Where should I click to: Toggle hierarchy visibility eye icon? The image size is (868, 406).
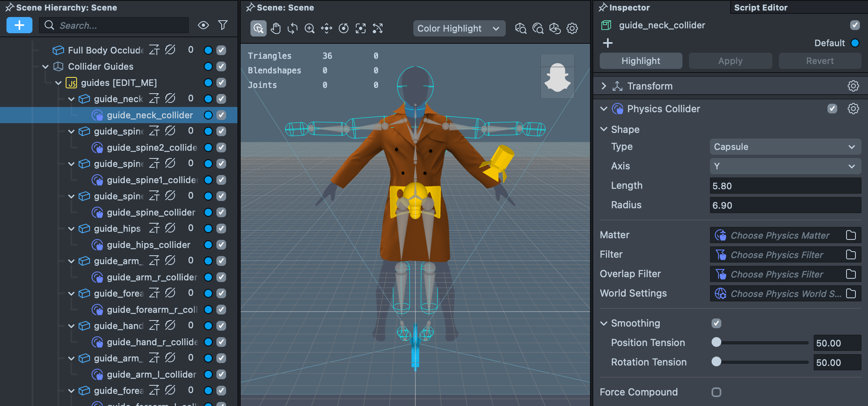203,26
